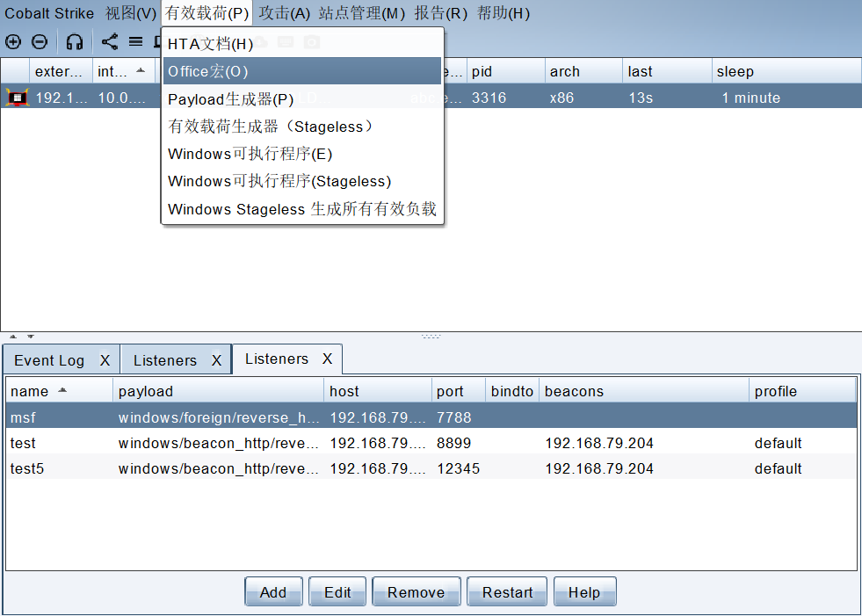This screenshot has width=862, height=616.
Task: Close the active Listeners tab
Action: [x=327, y=359]
